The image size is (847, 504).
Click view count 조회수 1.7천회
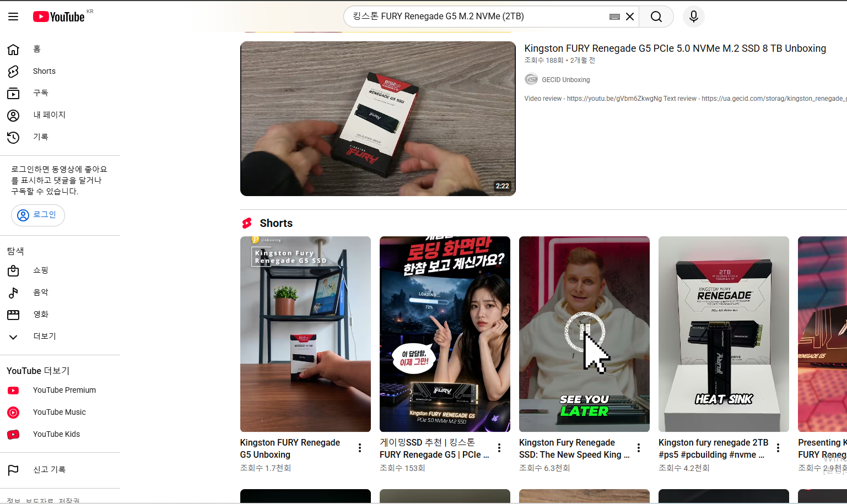(266, 468)
